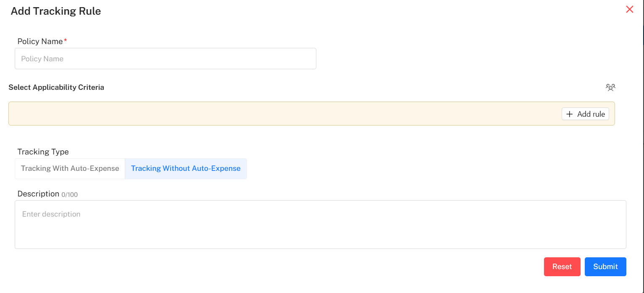Click the 0/100 description character counter
Viewport: 644px width, 293px height.
(70, 195)
